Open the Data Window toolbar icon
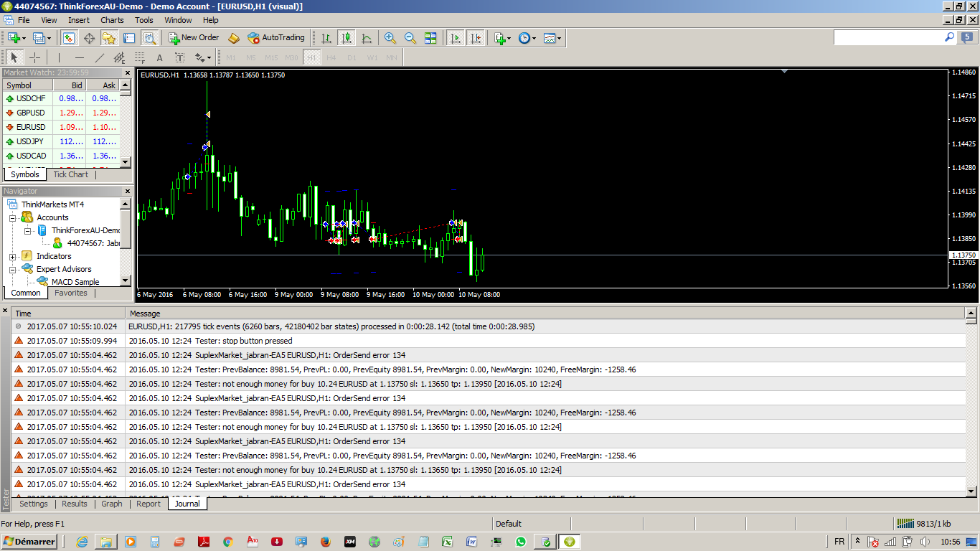Screen dimensions: 980x551 [x=89, y=38]
